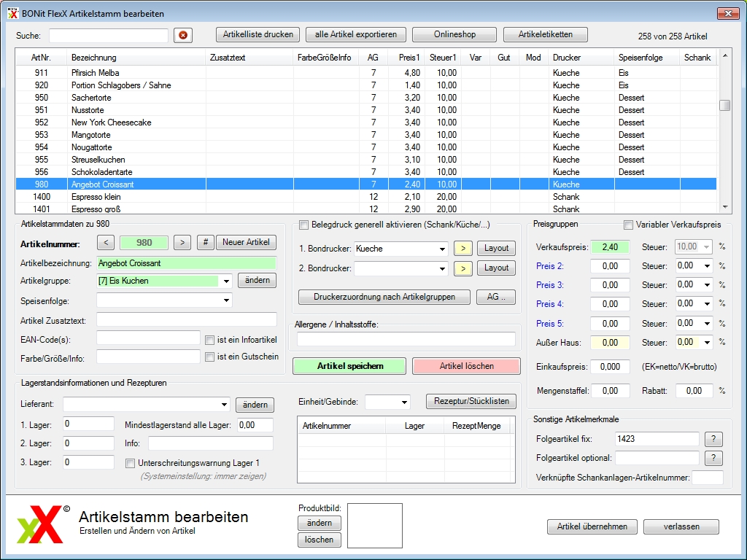This screenshot has width=747, height=560.
Task: Click the AG column header
Action: click(x=373, y=58)
